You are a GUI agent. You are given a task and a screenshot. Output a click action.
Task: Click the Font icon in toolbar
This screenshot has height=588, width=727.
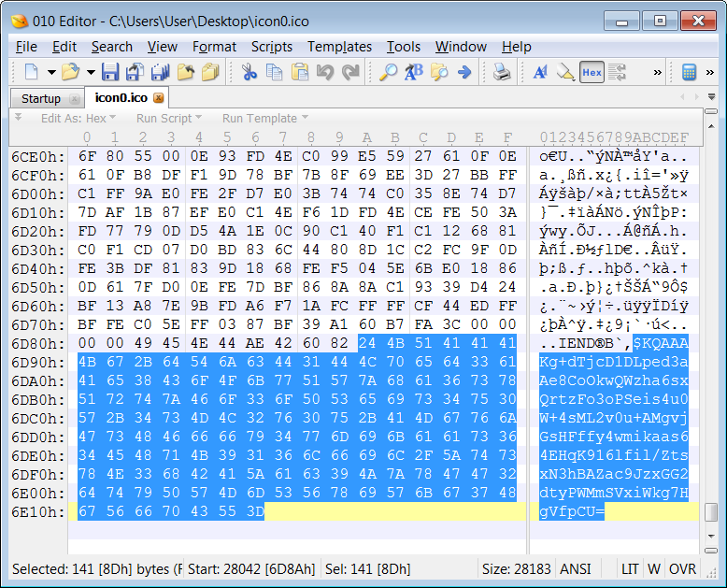pos(540,72)
